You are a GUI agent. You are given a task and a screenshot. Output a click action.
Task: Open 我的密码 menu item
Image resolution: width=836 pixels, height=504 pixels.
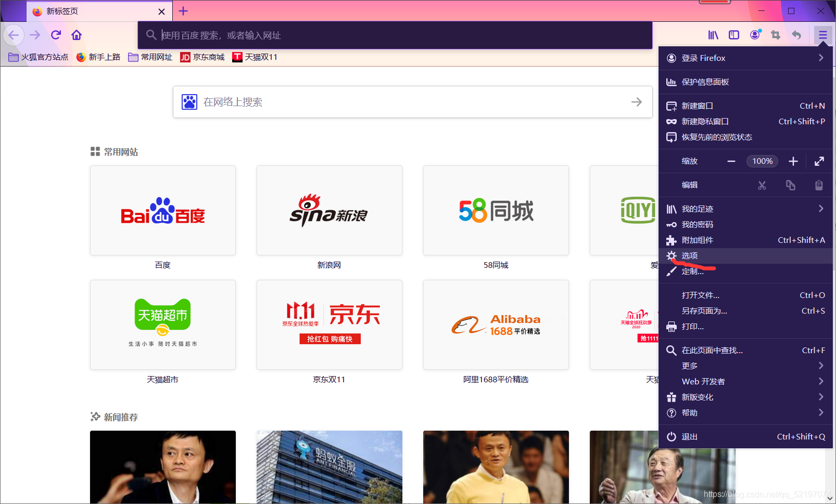tap(745, 225)
